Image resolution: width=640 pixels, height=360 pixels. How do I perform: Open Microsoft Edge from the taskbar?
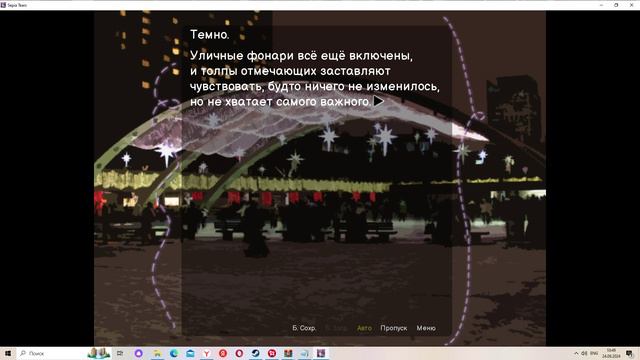tap(174, 353)
